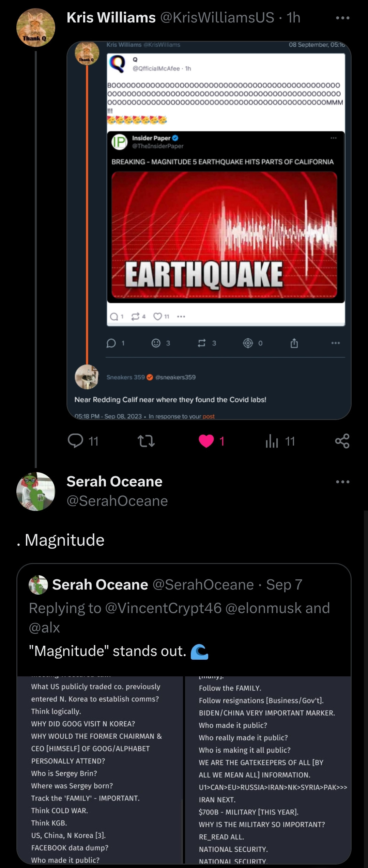368x868 pixels.
Task: Open Kris Williams' profile by name
Action: [111, 18]
